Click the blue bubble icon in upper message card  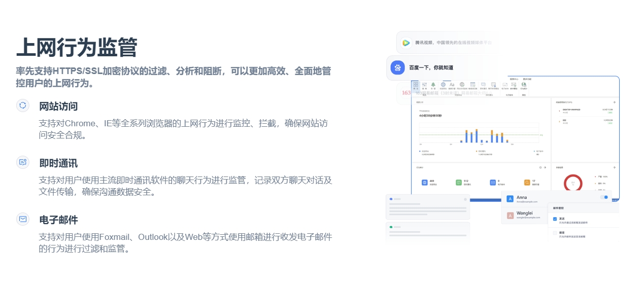click(x=391, y=199)
